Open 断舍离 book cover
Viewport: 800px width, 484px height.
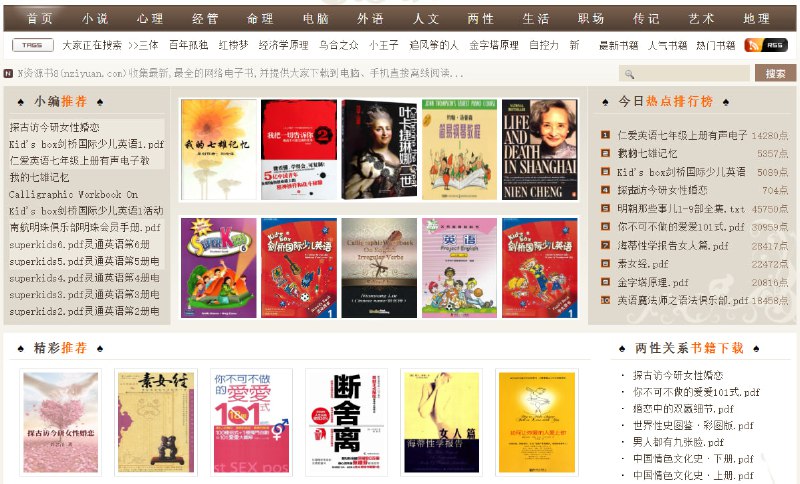346,422
